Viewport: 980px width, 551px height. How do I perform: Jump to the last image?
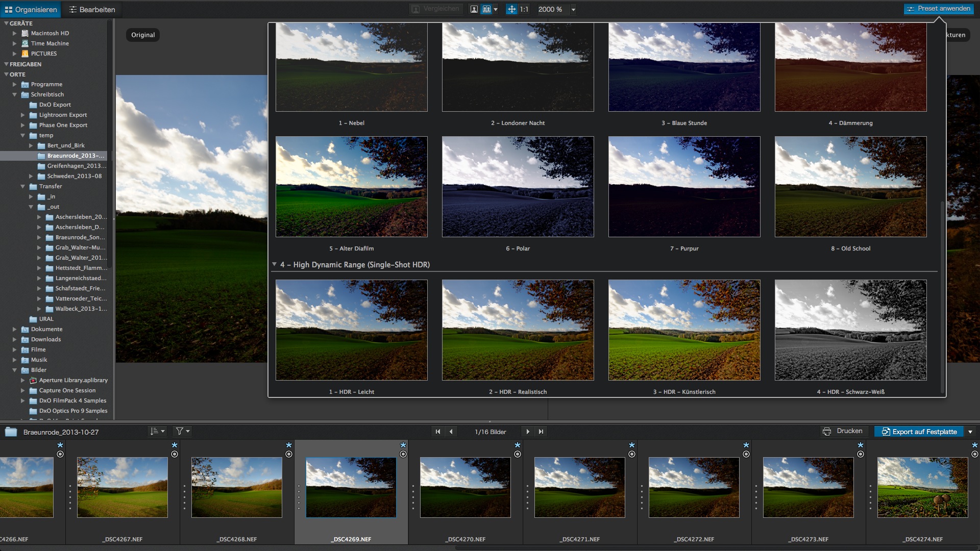541,432
